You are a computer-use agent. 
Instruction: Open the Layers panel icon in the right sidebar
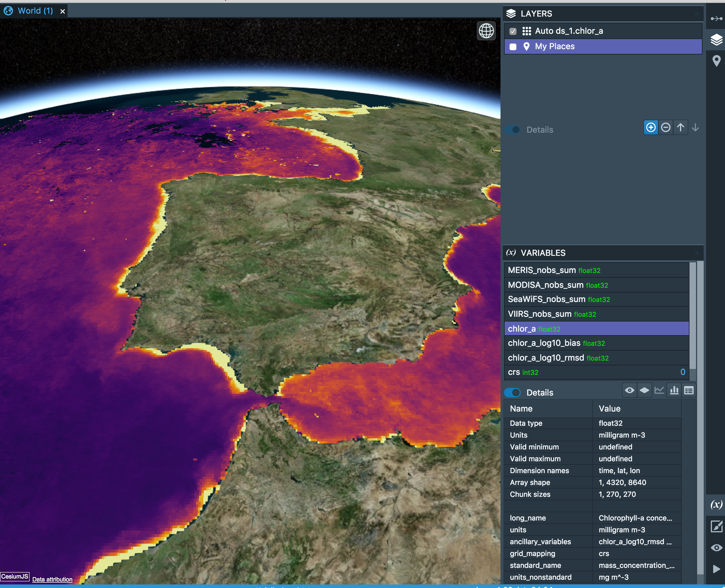point(717,40)
